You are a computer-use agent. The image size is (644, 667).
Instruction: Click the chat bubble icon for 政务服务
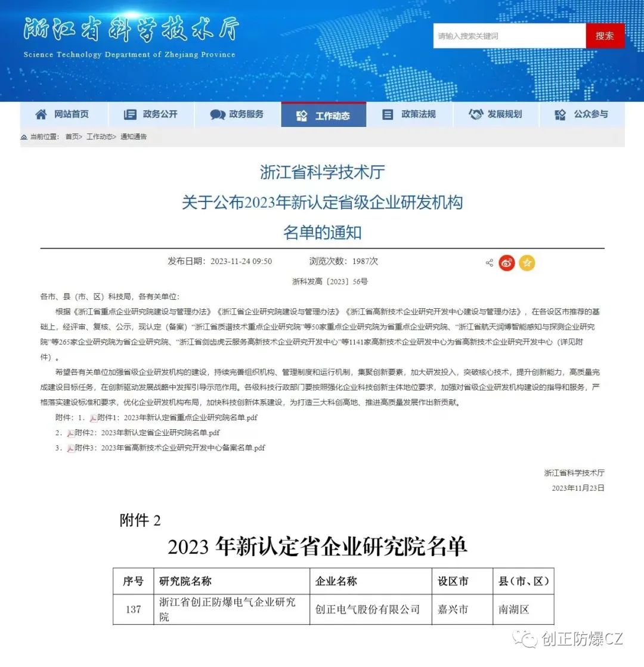218,114
